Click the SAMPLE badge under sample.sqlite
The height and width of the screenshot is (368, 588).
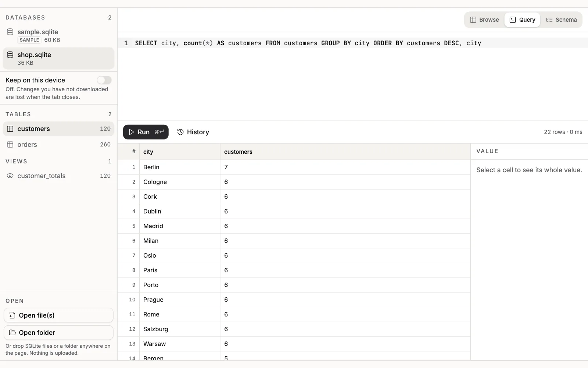click(29, 40)
